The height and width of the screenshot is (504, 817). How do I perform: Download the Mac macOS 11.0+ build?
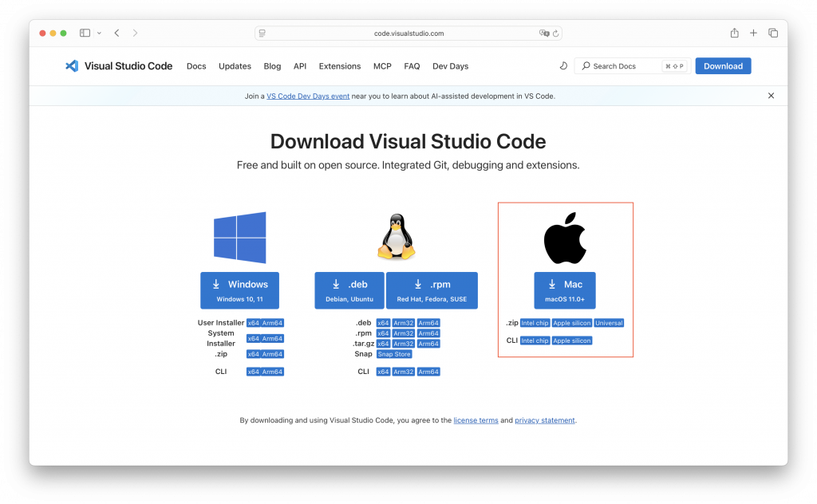[x=565, y=290]
